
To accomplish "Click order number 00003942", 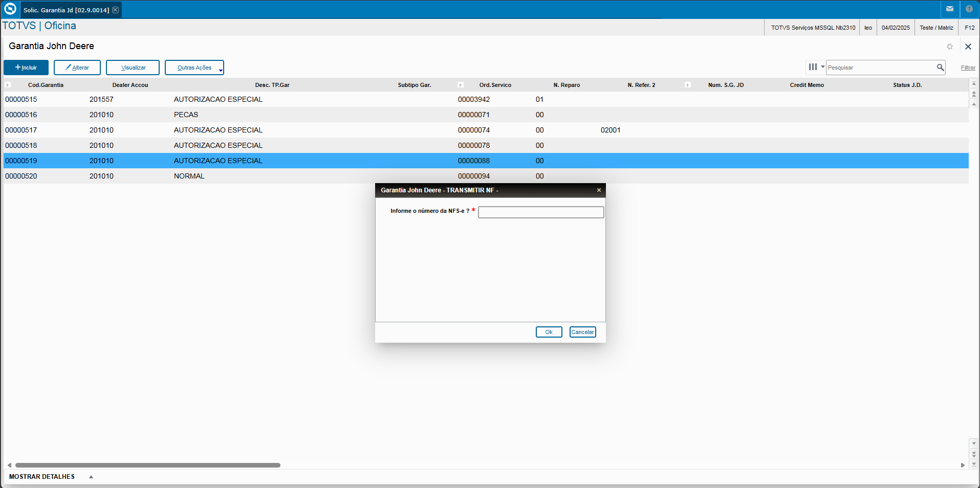I will pos(474,99).
